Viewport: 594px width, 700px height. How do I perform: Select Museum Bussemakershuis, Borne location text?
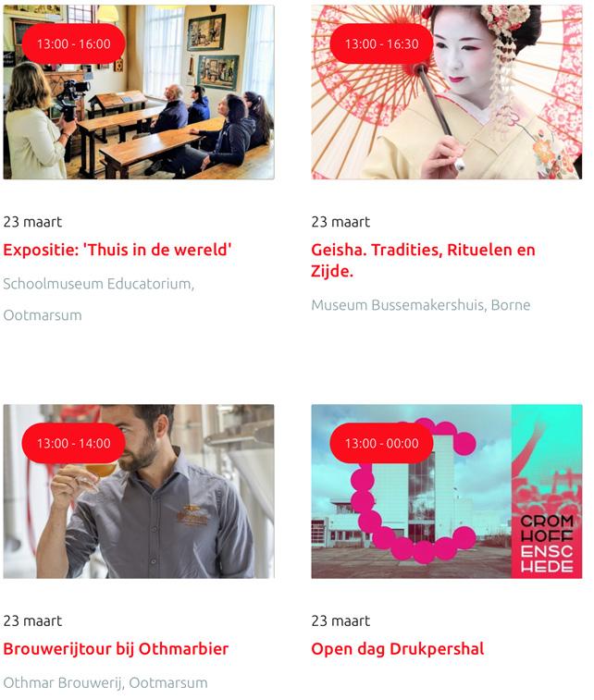[x=421, y=305]
